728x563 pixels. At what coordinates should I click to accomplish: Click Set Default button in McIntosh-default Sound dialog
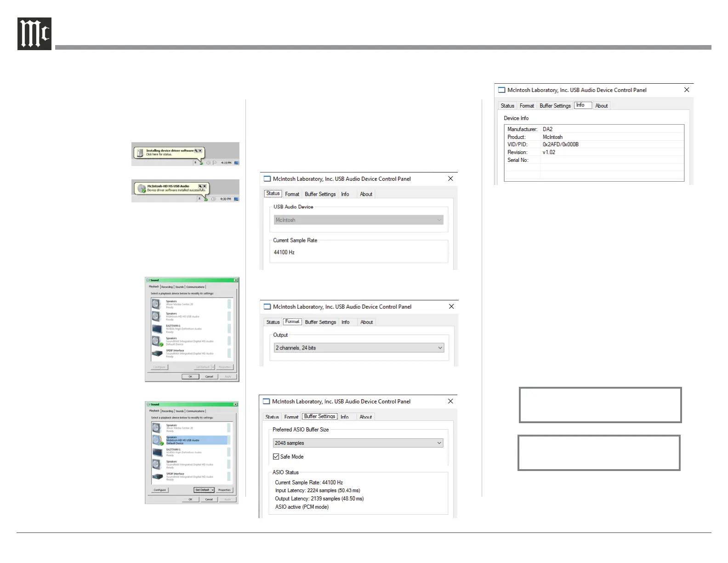(202, 490)
